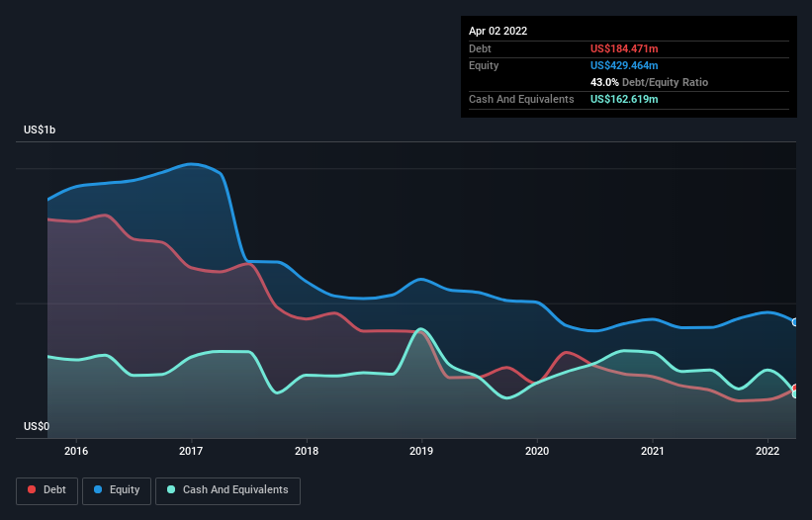Toggle Cash And Equivalents legend button

click(x=227, y=490)
